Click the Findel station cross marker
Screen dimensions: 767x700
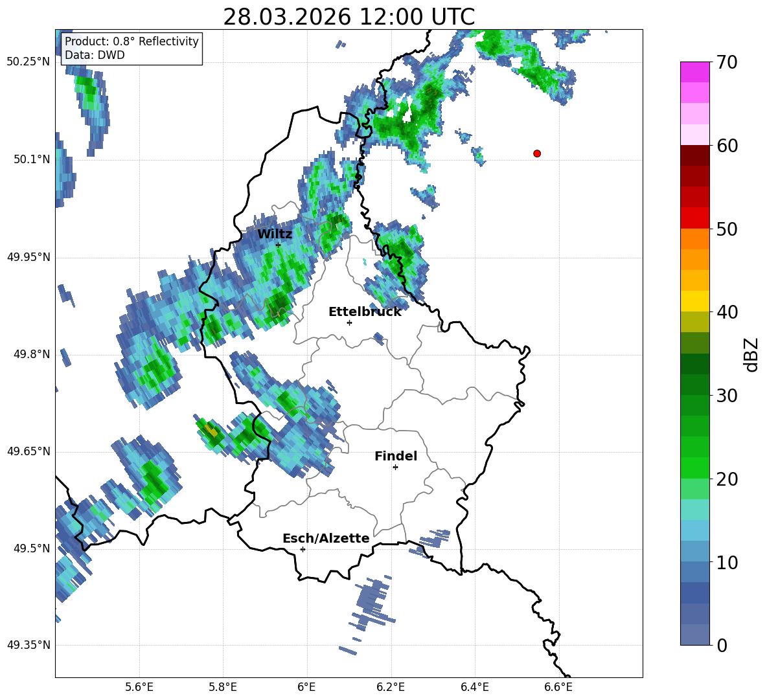point(395,468)
